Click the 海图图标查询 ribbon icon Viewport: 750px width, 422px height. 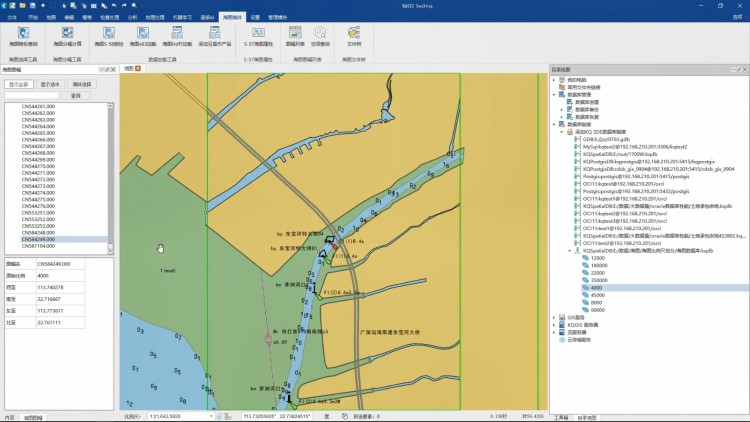click(23, 34)
